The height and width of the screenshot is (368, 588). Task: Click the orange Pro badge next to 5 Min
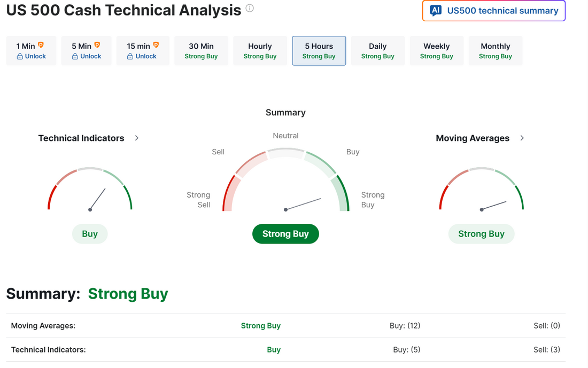pos(97,45)
